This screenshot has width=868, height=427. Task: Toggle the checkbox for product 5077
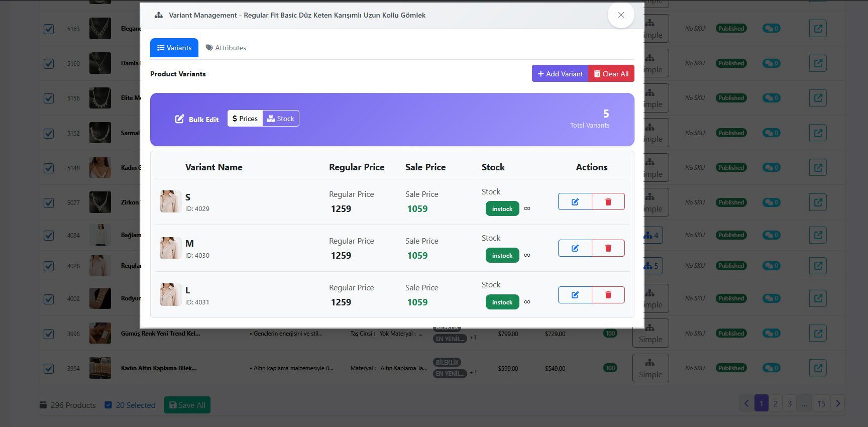coord(49,203)
